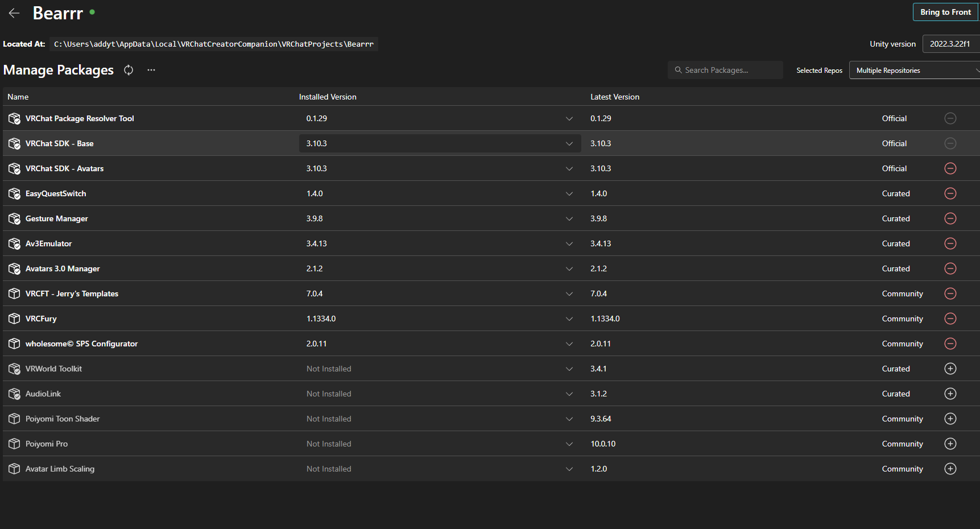Refresh packages with the reload icon

(x=129, y=70)
